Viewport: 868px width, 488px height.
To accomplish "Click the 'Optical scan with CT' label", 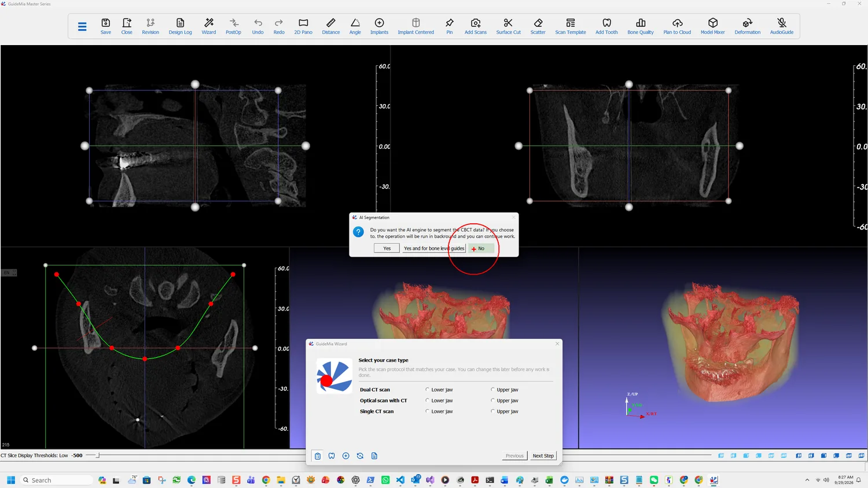I will (x=384, y=401).
